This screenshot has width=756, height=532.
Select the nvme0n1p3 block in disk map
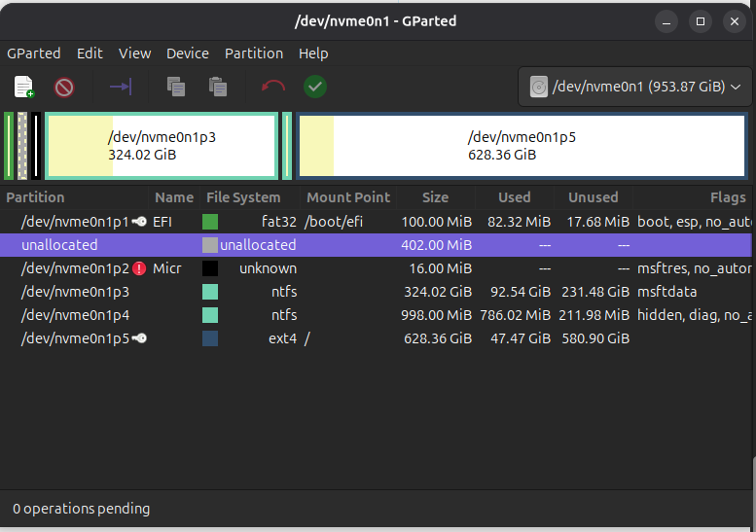[x=162, y=146]
